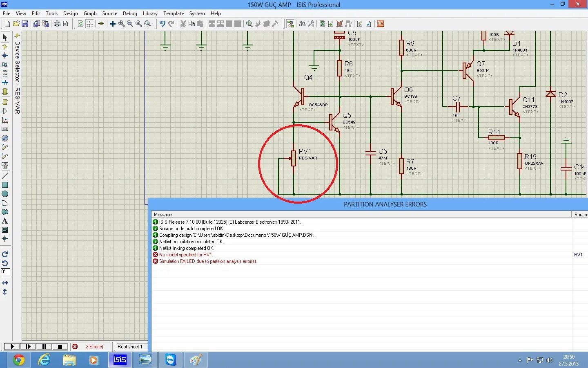The width and height of the screenshot is (588, 368).
Task: Copy selection to clipboard
Action: 192,24
